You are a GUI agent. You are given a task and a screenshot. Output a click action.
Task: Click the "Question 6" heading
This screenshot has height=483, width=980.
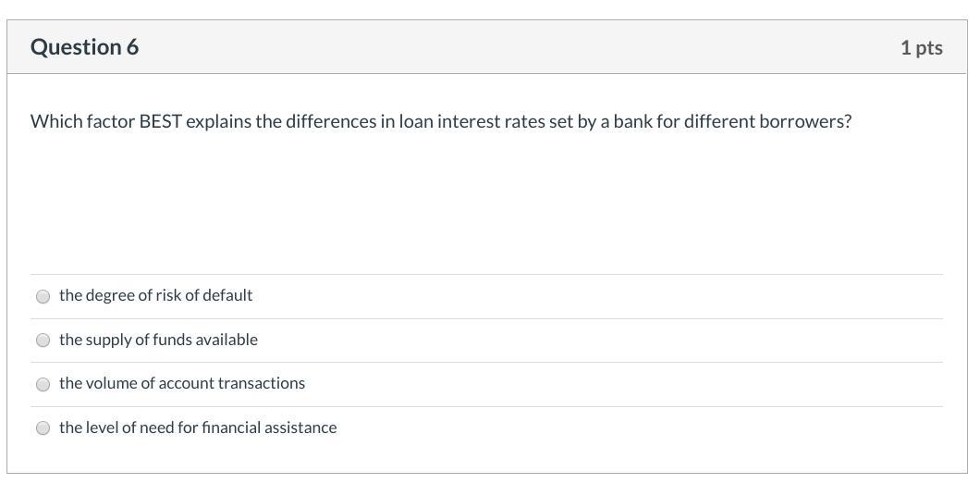pos(84,47)
